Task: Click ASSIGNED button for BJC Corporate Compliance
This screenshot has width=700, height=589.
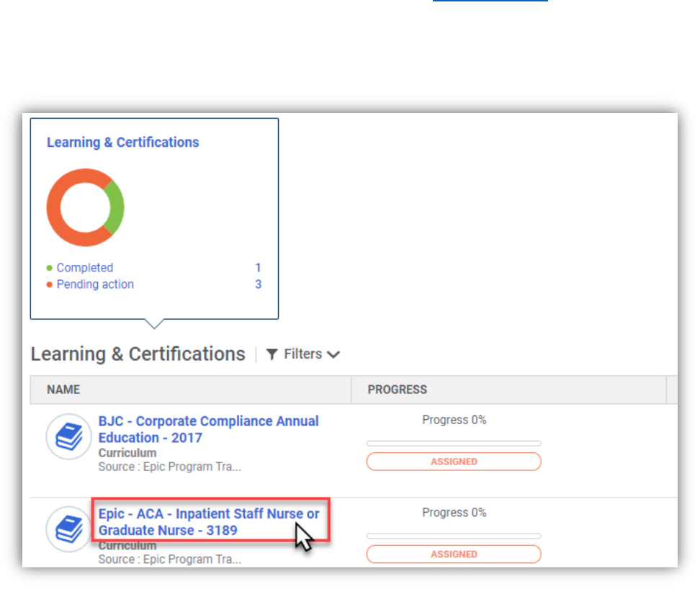Action: coord(454,462)
